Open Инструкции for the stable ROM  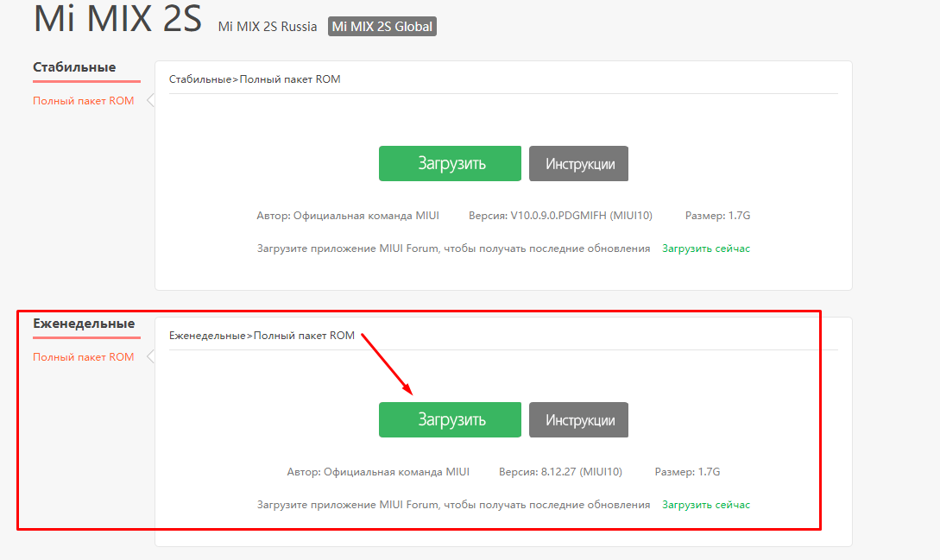(578, 164)
